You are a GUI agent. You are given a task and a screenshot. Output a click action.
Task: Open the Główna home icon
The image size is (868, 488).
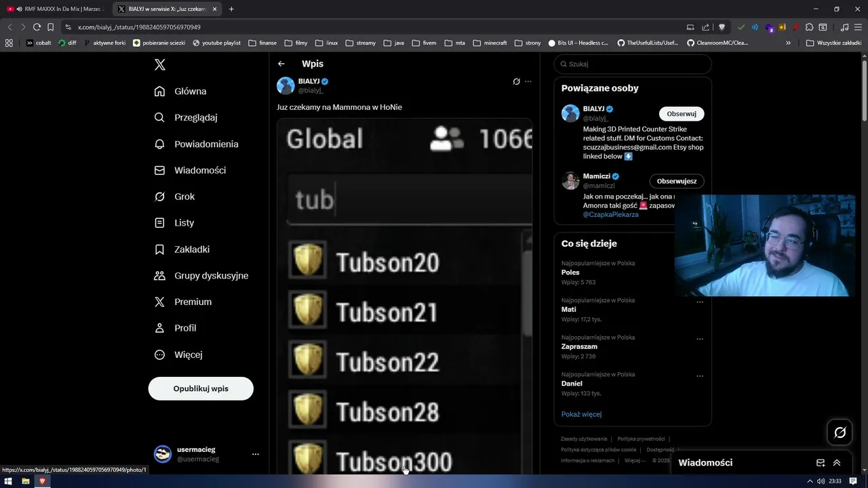[x=159, y=91]
